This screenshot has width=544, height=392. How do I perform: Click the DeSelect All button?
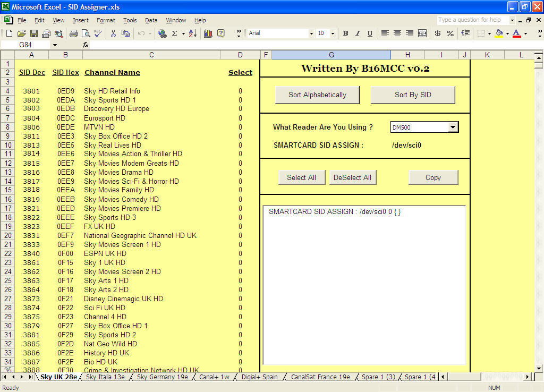(x=353, y=177)
